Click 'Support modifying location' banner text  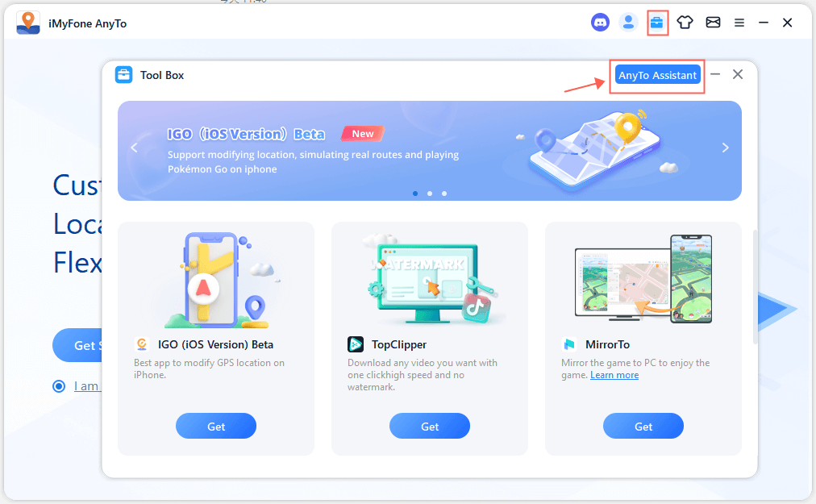[x=314, y=162]
